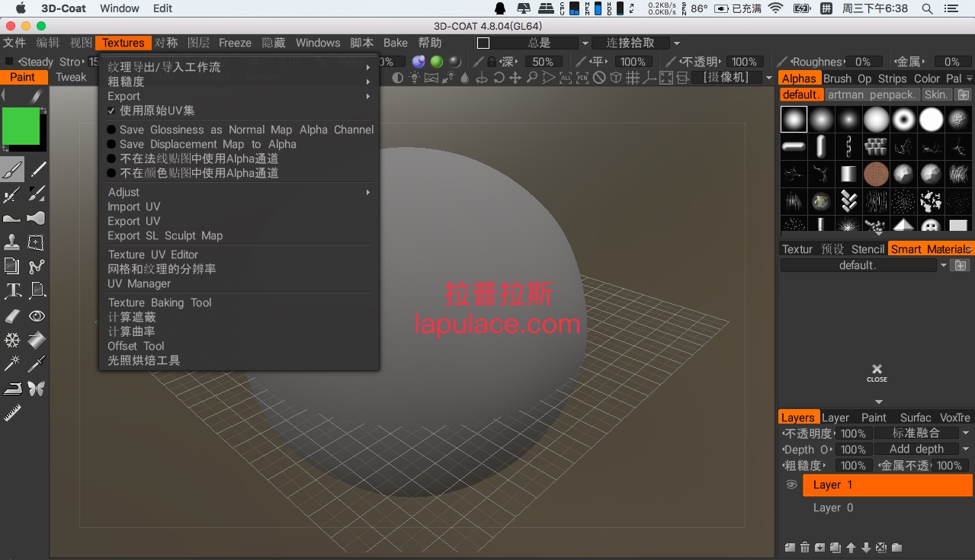Move layer down with down arrow
The height and width of the screenshot is (560, 975).
click(x=866, y=547)
